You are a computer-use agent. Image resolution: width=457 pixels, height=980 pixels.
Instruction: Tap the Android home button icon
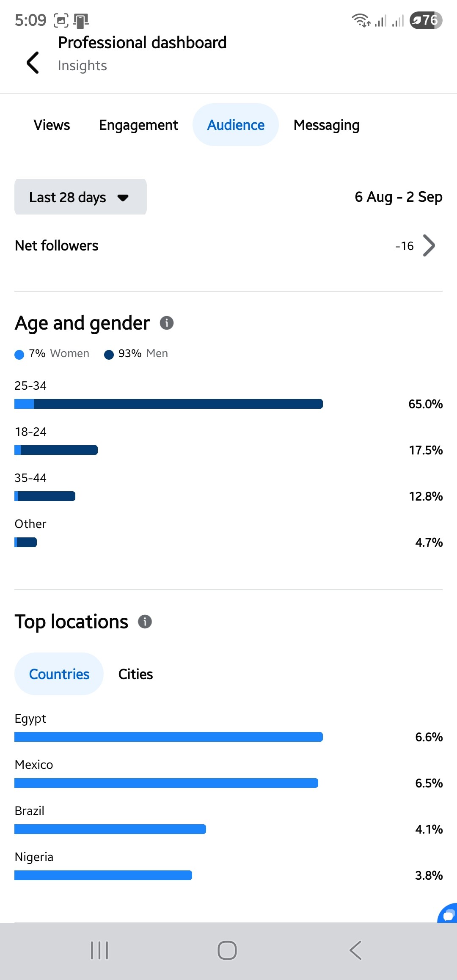click(227, 950)
